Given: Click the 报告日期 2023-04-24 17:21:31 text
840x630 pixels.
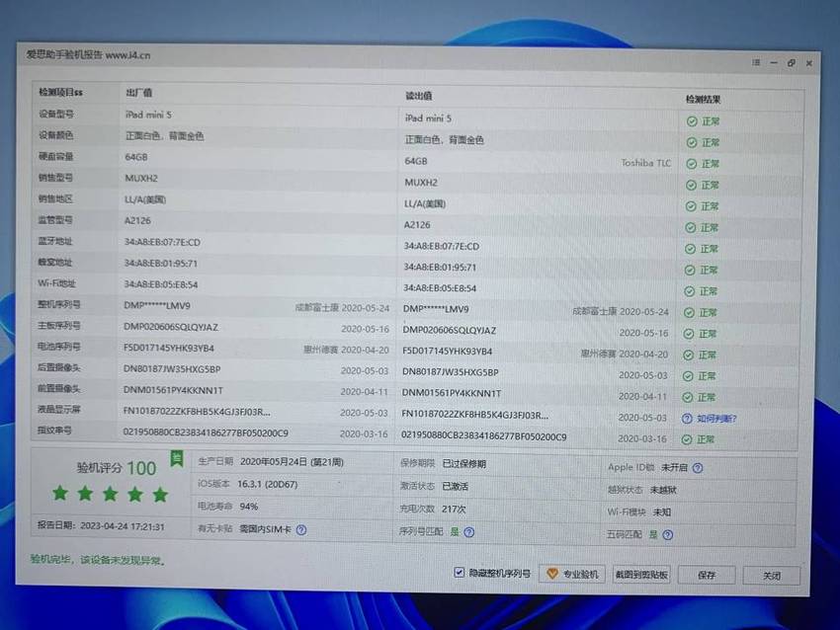Looking at the screenshot, I should point(101,526).
